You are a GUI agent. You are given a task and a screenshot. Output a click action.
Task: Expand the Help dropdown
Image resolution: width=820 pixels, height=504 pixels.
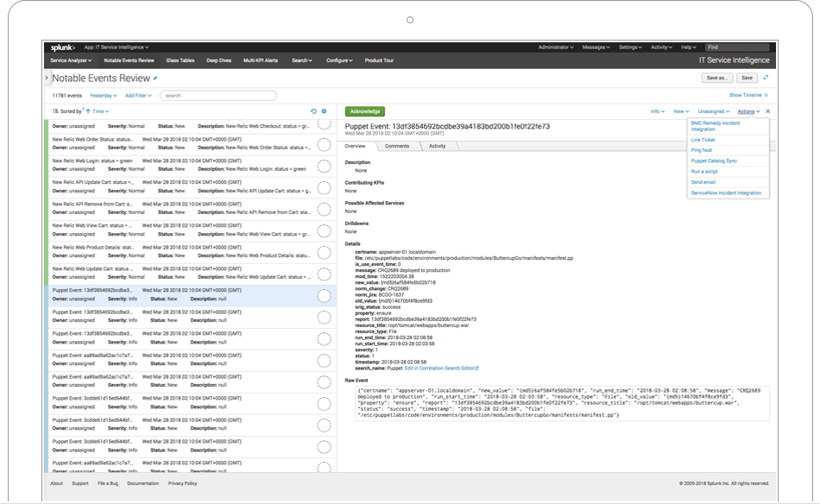coord(688,47)
